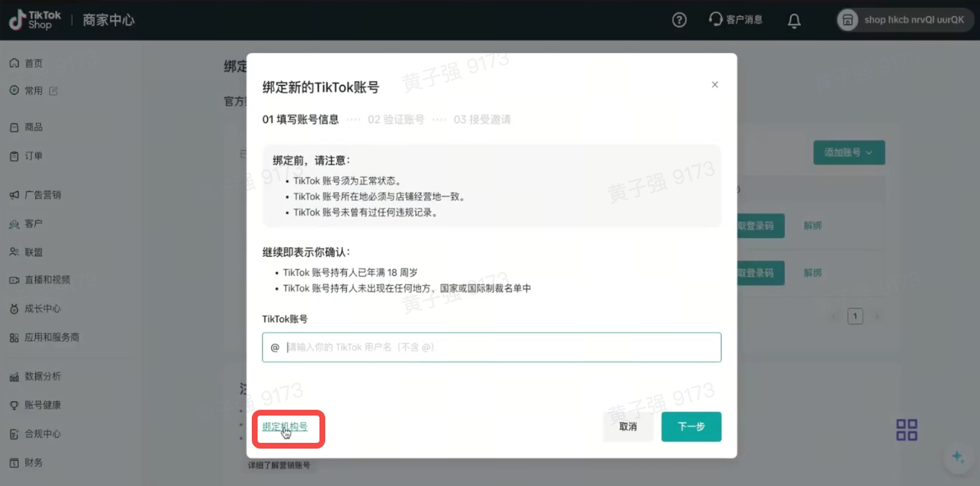The image size is (980, 486).
Task: Click the 绑定机构号 link
Action: pyautogui.click(x=285, y=427)
